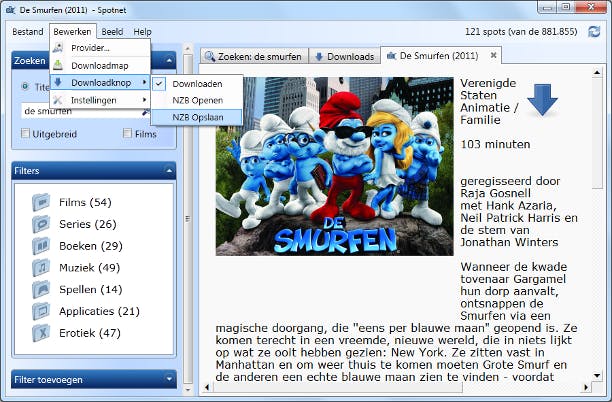612x402 pixels.
Task: Toggle the checked Downloaden option
Action: coord(196,84)
